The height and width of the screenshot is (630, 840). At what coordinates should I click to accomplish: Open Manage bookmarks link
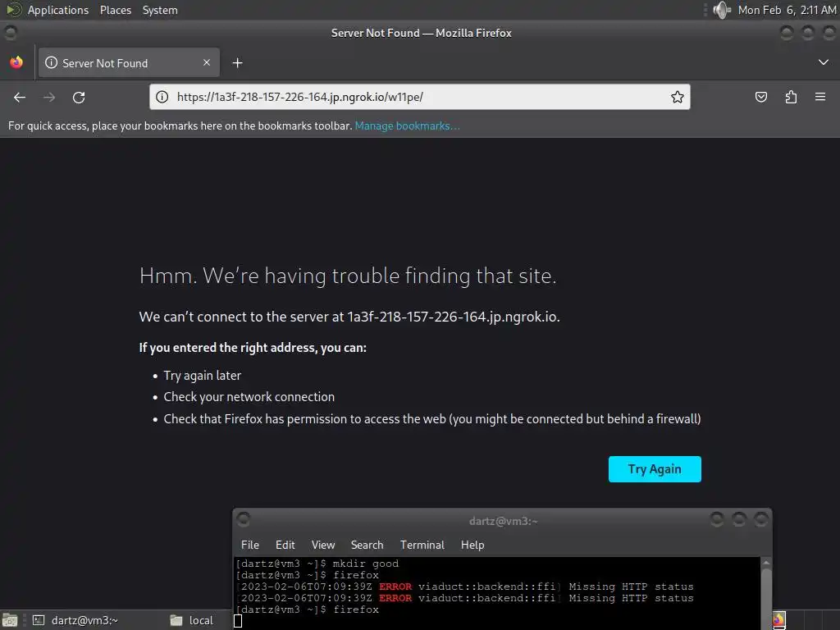407,126
